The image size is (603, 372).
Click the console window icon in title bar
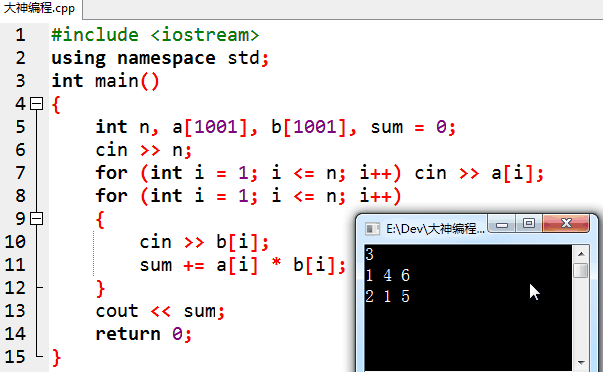pos(372,229)
